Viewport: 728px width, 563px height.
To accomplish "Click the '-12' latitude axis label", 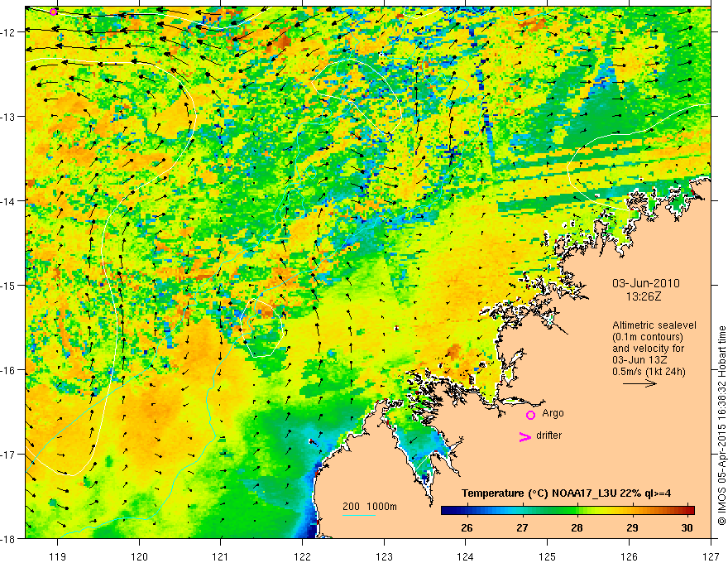I will coord(9,32).
